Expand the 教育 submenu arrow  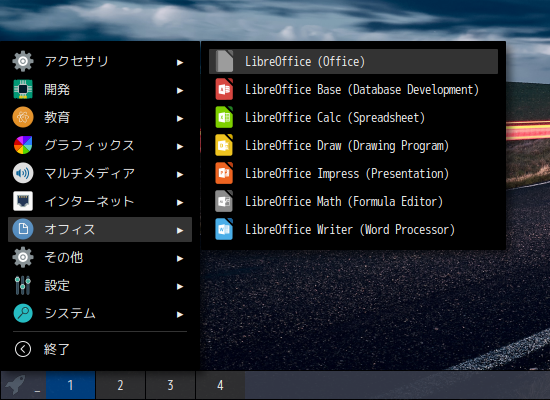(x=180, y=119)
